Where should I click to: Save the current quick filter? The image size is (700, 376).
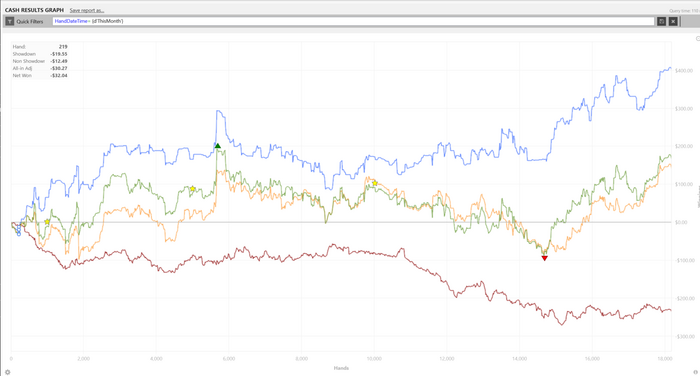pyautogui.click(x=661, y=21)
